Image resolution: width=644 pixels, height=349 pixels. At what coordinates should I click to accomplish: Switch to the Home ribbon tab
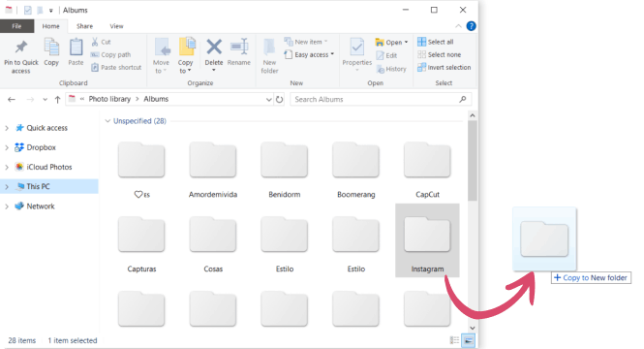click(x=51, y=26)
